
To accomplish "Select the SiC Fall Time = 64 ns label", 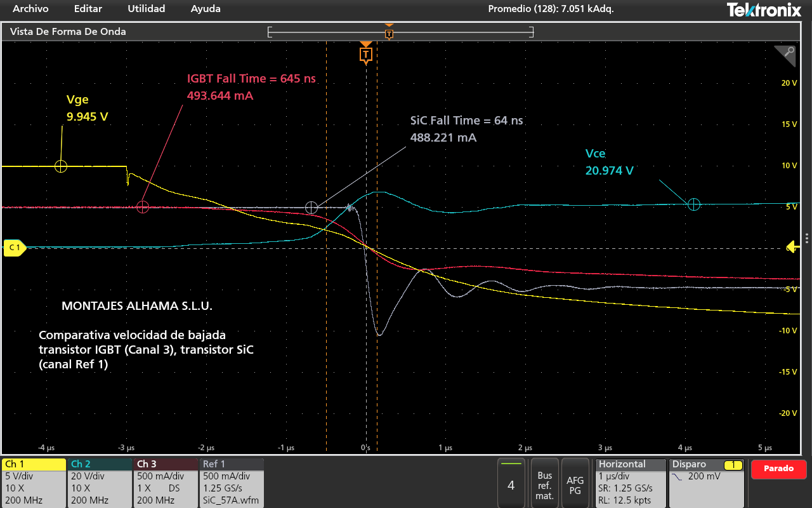I will click(467, 121).
